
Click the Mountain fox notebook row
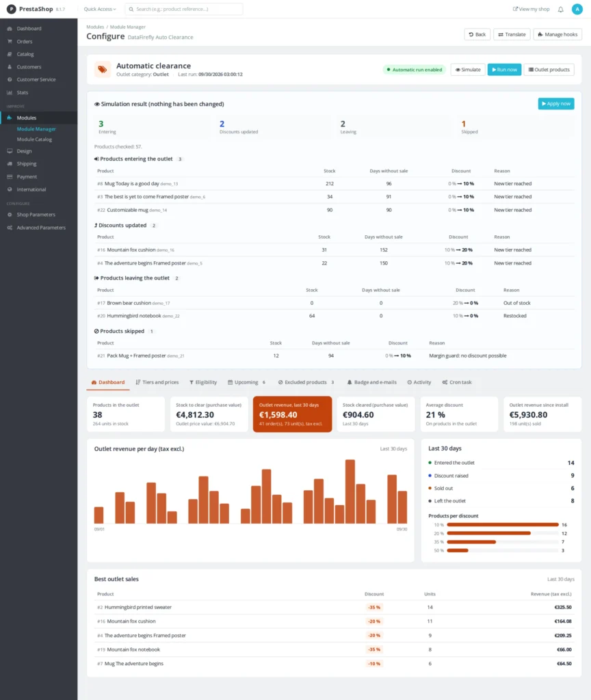coord(334,649)
